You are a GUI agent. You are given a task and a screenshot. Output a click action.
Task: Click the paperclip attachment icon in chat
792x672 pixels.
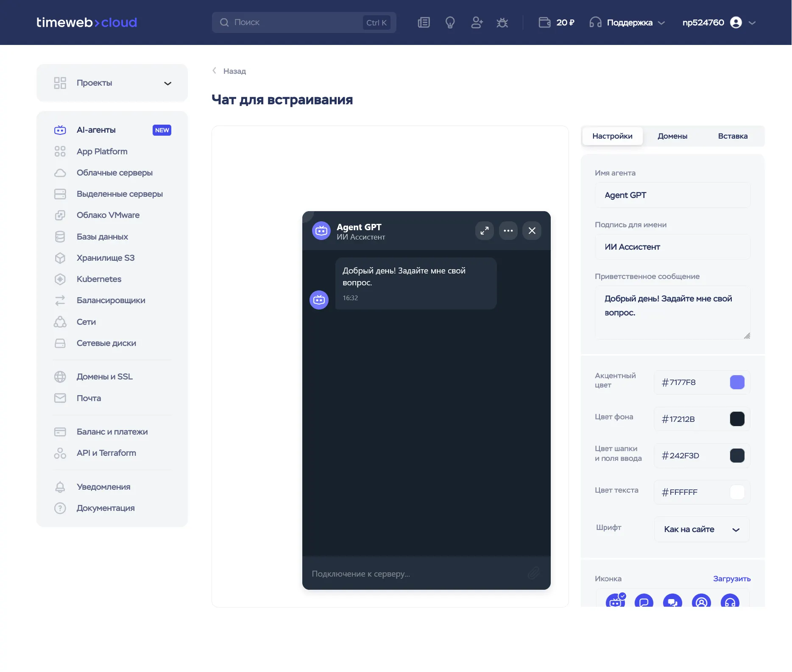coord(533,573)
